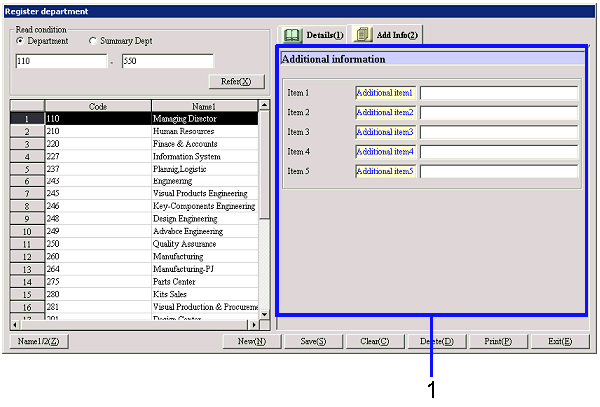
Task: Click the New(N) button
Action: [251, 341]
